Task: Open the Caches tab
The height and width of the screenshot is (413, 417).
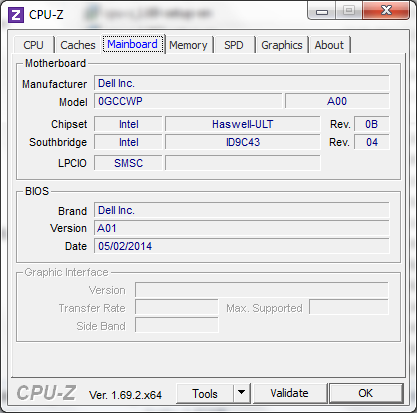Action: pos(78,45)
